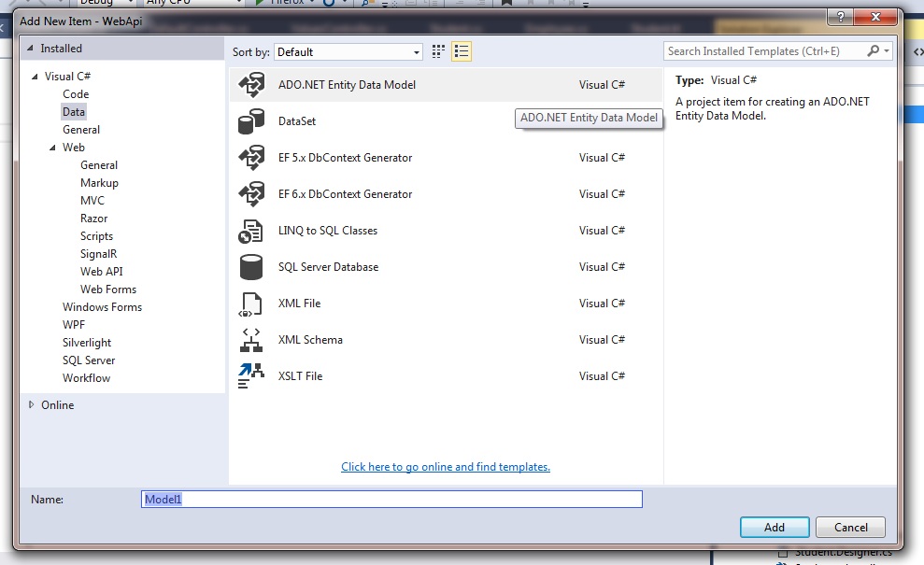Viewport: 924px width, 565px height.
Task: Click the Add button
Action: coord(775,528)
